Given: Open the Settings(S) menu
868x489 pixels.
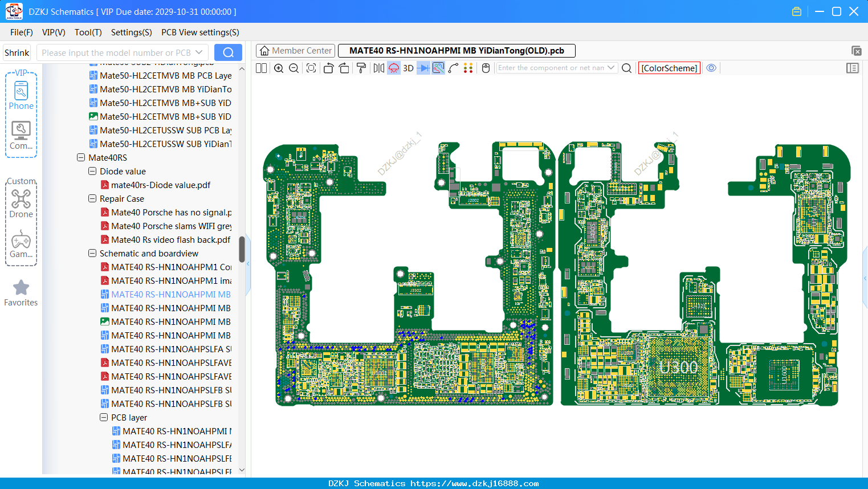Looking at the screenshot, I should click(x=132, y=32).
